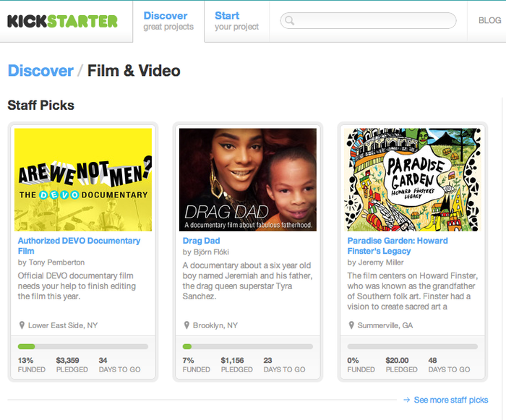Image resolution: width=506 pixels, height=420 pixels.
Task: Focus the search input field
Action: [368, 21]
